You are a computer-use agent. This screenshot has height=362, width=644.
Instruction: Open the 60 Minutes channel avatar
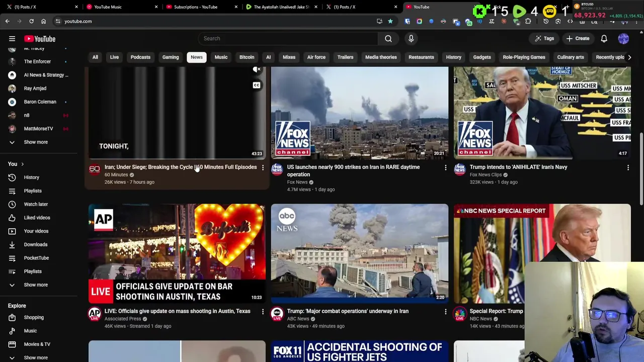(x=95, y=169)
